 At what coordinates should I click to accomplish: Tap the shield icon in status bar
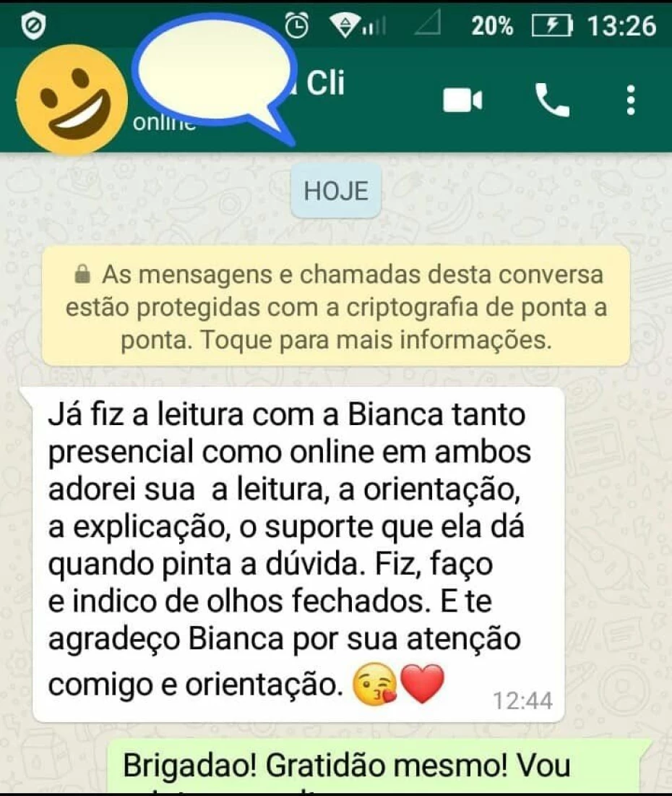33,25
